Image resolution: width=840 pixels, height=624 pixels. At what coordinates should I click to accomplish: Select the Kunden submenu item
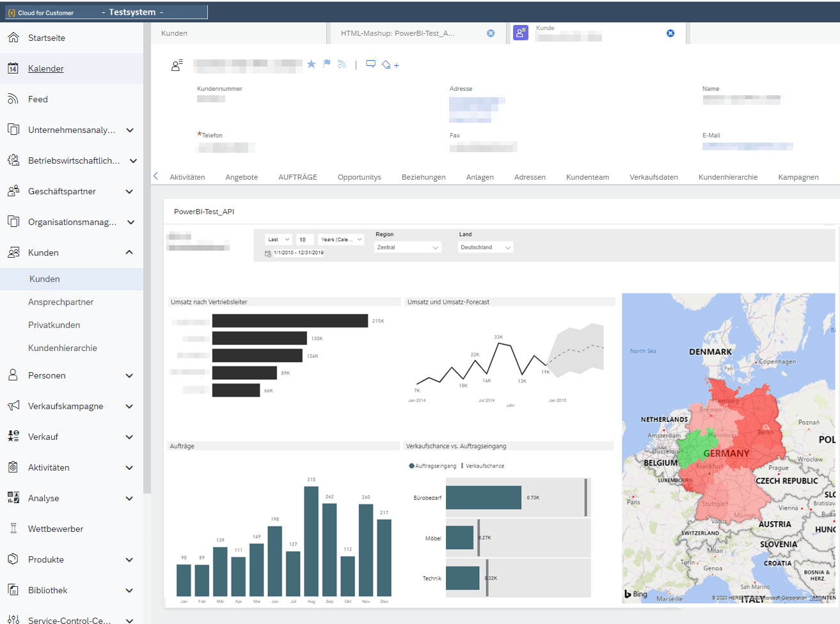point(72,279)
